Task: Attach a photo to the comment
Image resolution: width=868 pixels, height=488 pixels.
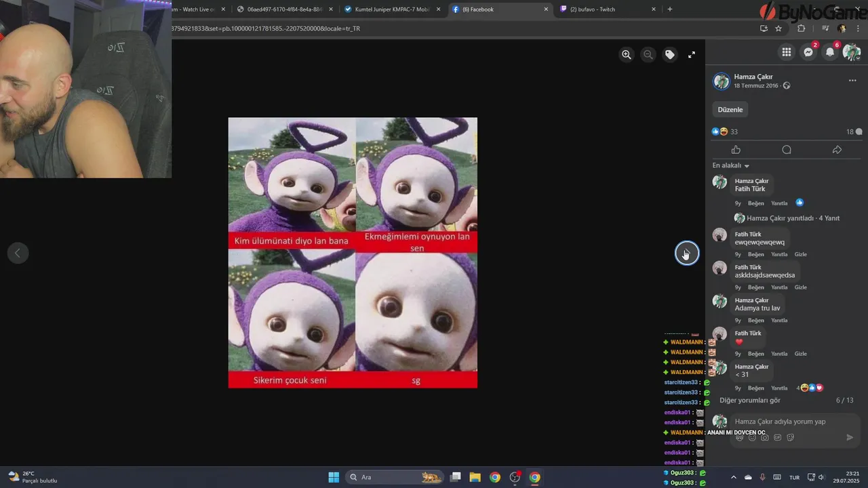Action: 765,438
